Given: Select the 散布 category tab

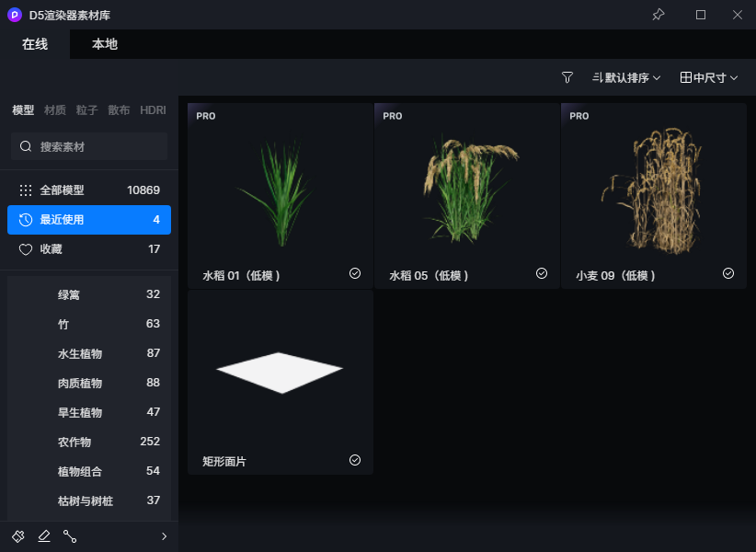Looking at the screenshot, I should tap(119, 109).
